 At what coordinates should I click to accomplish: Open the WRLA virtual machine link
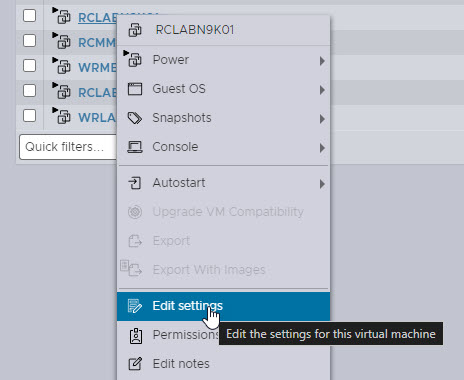pos(97,118)
